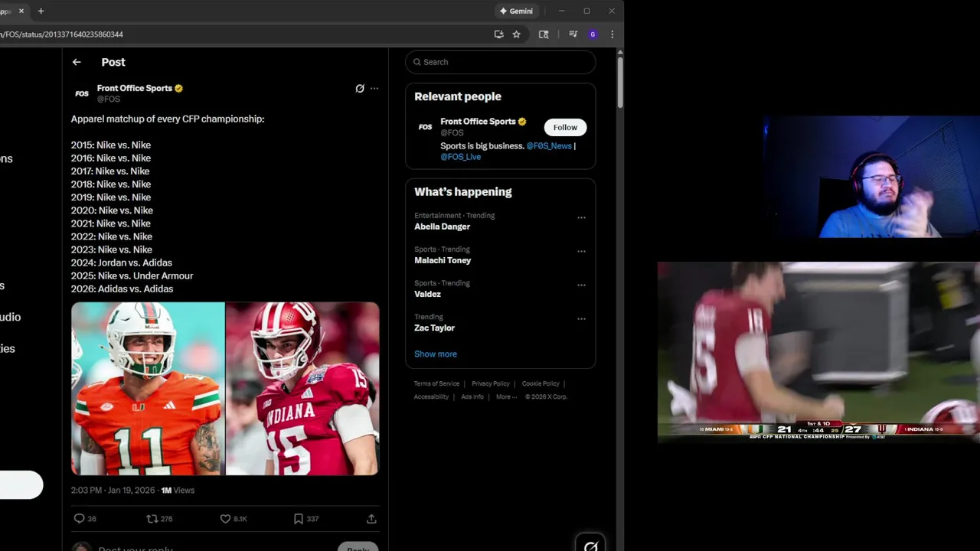Focus the X Search input field
Viewport: 980px width, 551px height.
[501, 62]
